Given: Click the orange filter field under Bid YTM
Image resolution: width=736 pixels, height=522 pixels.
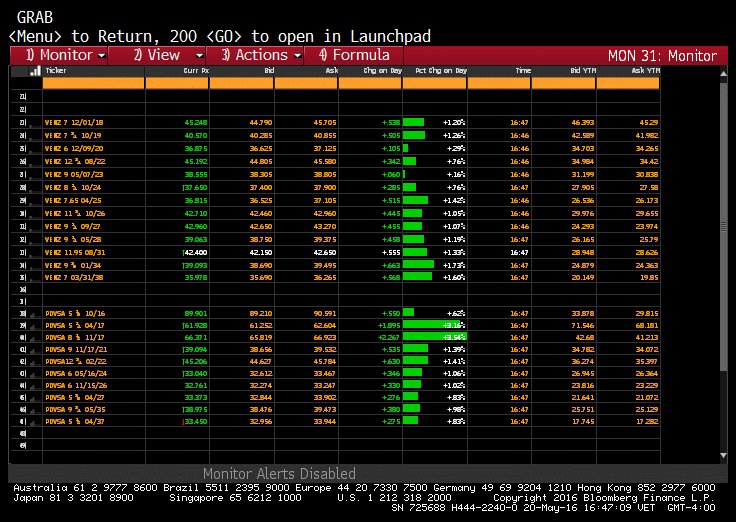Looking at the screenshot, I should point(563,84).
